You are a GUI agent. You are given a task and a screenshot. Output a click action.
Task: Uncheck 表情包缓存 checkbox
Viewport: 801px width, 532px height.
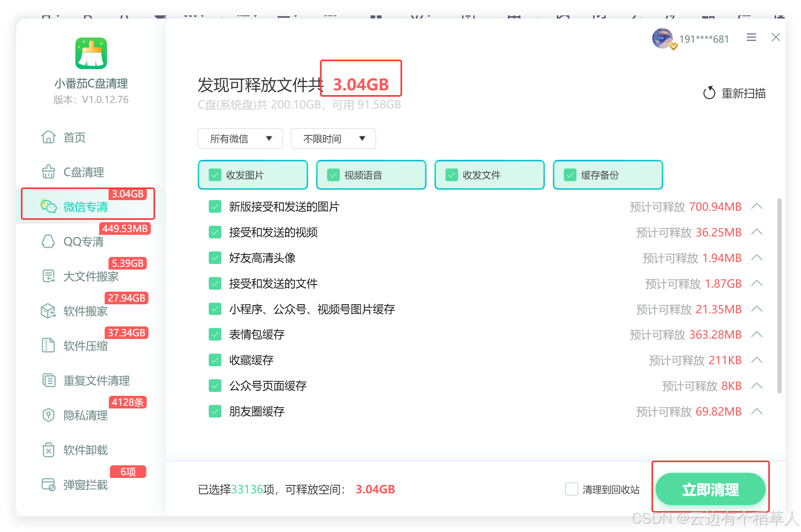point(215,335)
